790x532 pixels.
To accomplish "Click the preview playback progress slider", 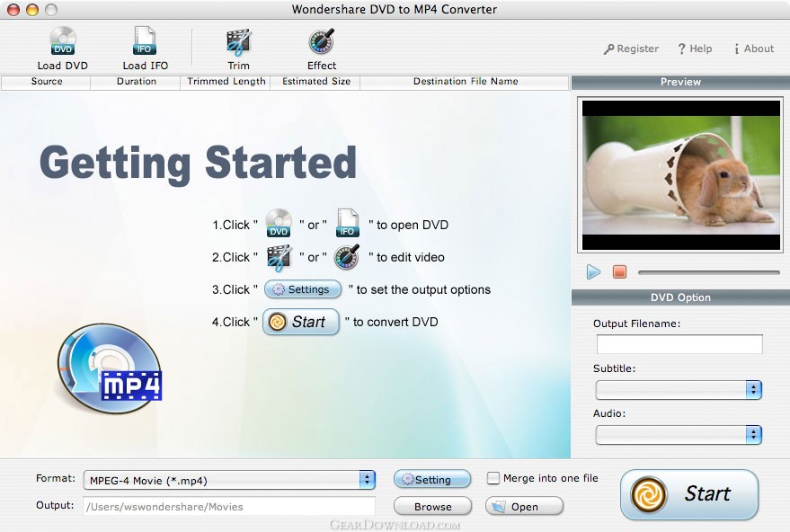I will [709, 272].
